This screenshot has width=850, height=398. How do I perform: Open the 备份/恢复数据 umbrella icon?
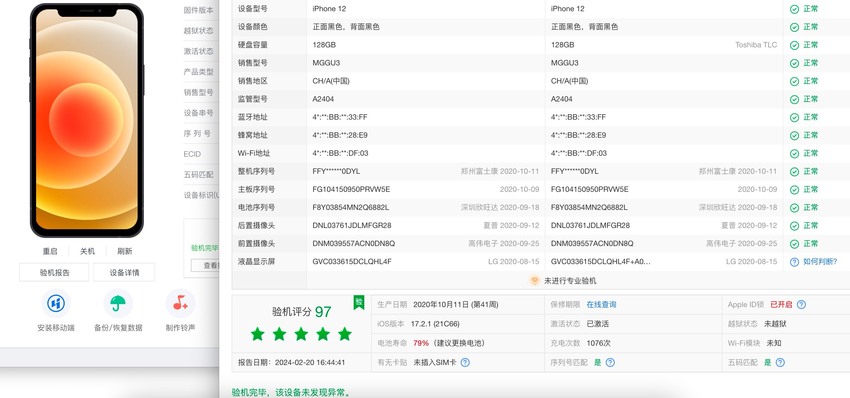pyautogui.click(x=118, y=303)
